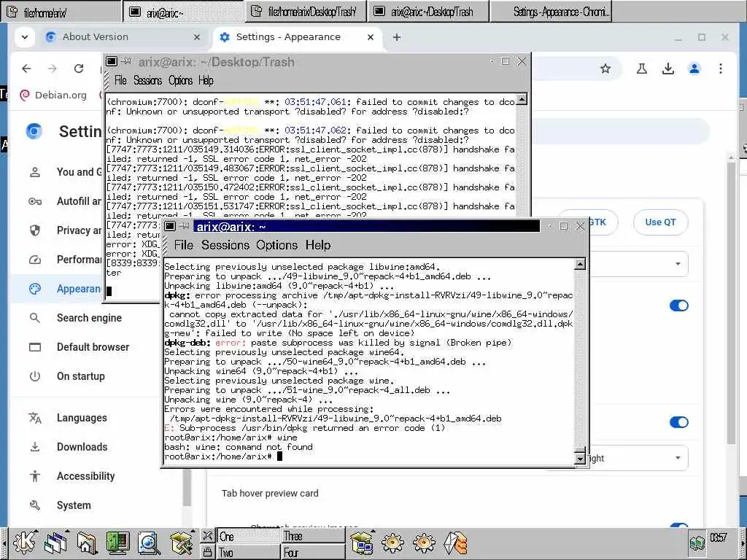Click Chromium back arrow button
Viewport: 747px width, 560px height.
(x=27, y=69)
